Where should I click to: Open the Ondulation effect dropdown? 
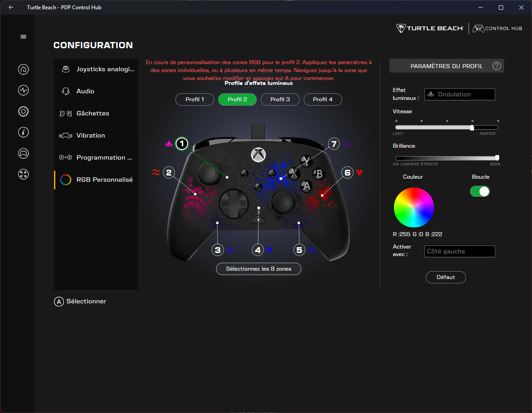pyautogui.click(x=459, y=94)
